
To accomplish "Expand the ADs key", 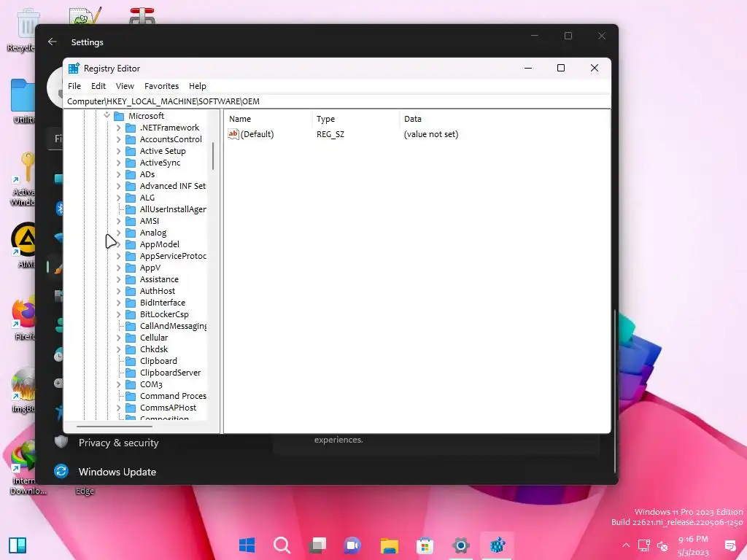I will [118, 174].
